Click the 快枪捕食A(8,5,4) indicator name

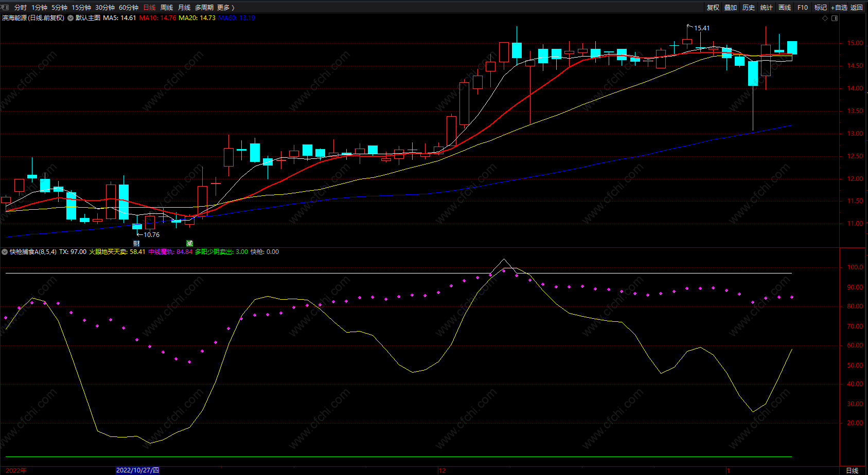coord(33,252)
